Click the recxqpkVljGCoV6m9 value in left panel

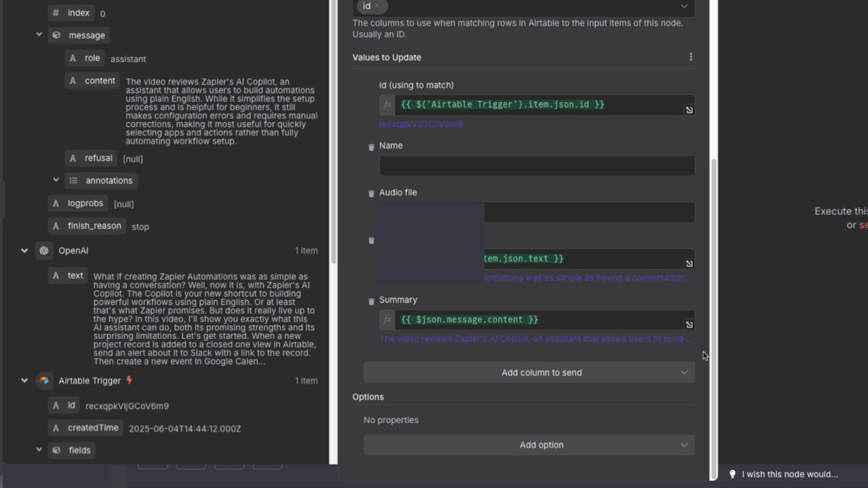pos(127,406)
